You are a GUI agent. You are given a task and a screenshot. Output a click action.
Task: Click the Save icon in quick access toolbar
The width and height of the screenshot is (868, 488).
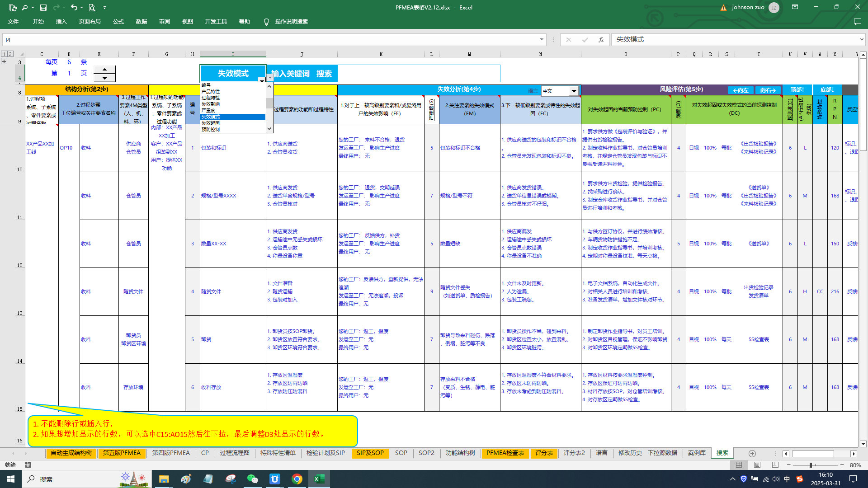tap(43, 7)
